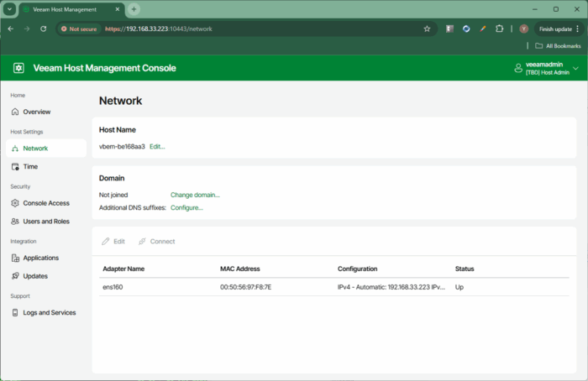Open the Updates page
Image resolution: width=588 pixels, height=381 pixels.
(x=29, y=276)
